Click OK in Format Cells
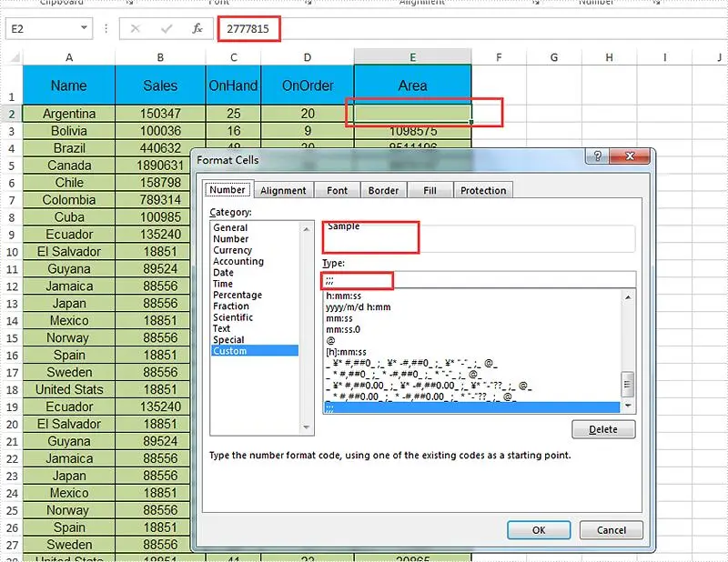The height and width of the screenshot is (562, 728). pyautogui.click(x=539, y=530)
